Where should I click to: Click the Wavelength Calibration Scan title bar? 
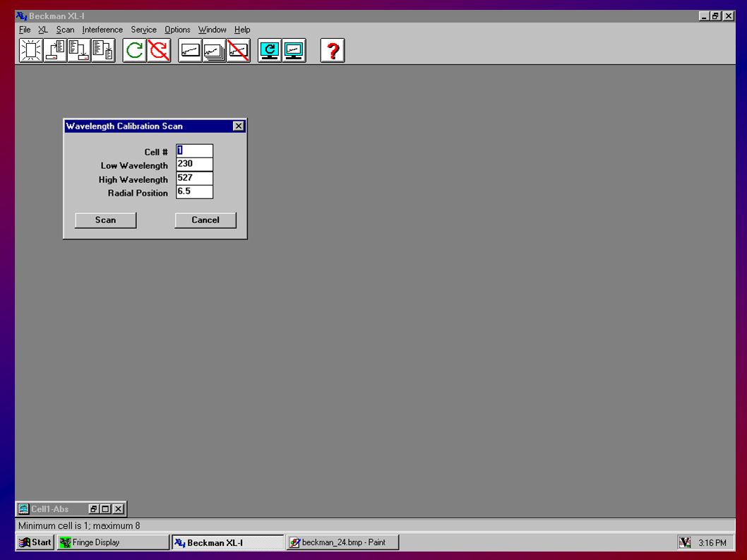[x=155, y=126]
